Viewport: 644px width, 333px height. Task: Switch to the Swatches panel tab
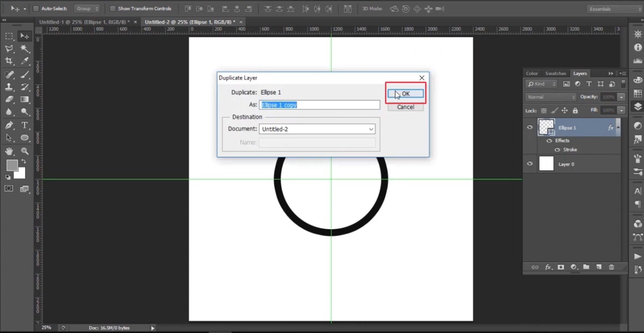point(555,73)
